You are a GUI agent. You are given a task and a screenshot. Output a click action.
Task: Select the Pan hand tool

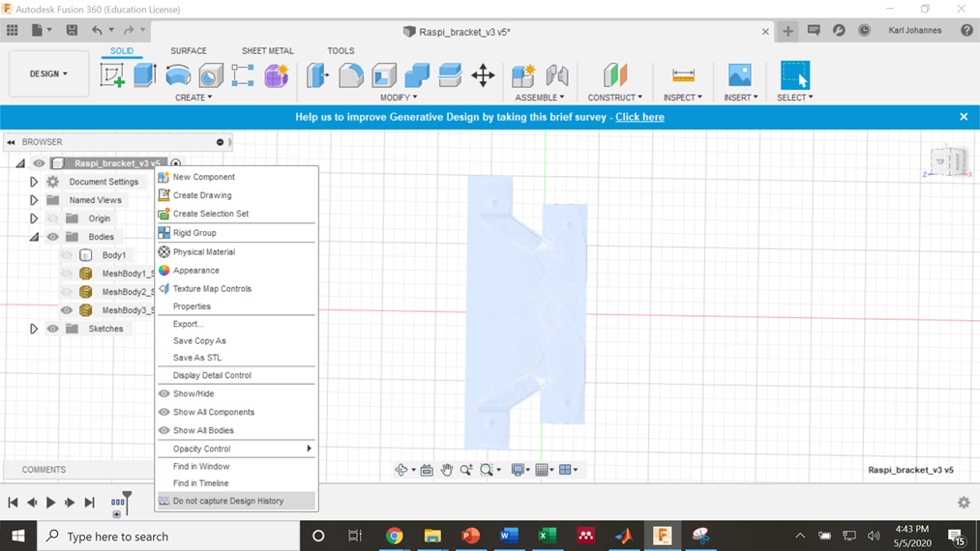pyautogui.click(x=446, y=470)
